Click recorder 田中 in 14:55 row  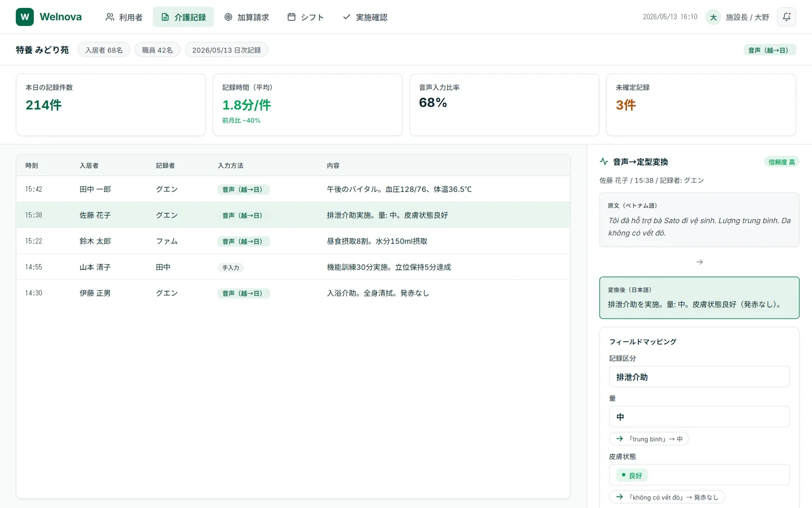coord(164,267)
